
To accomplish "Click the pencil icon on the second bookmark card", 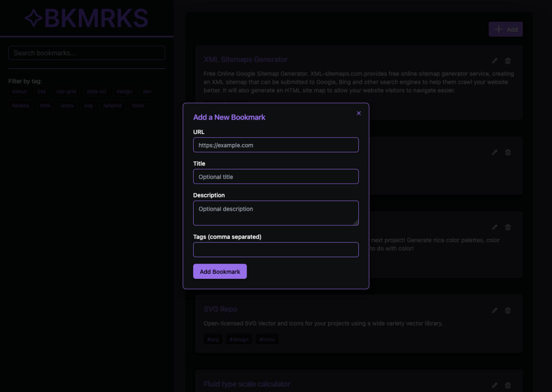I will [x=494, y=152].
